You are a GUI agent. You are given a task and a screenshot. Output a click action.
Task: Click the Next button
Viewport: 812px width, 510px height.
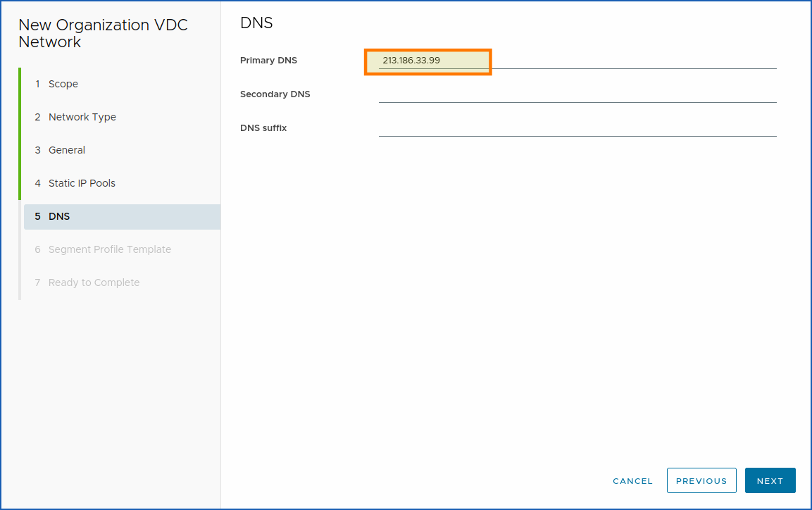click(x=770, y=480)
